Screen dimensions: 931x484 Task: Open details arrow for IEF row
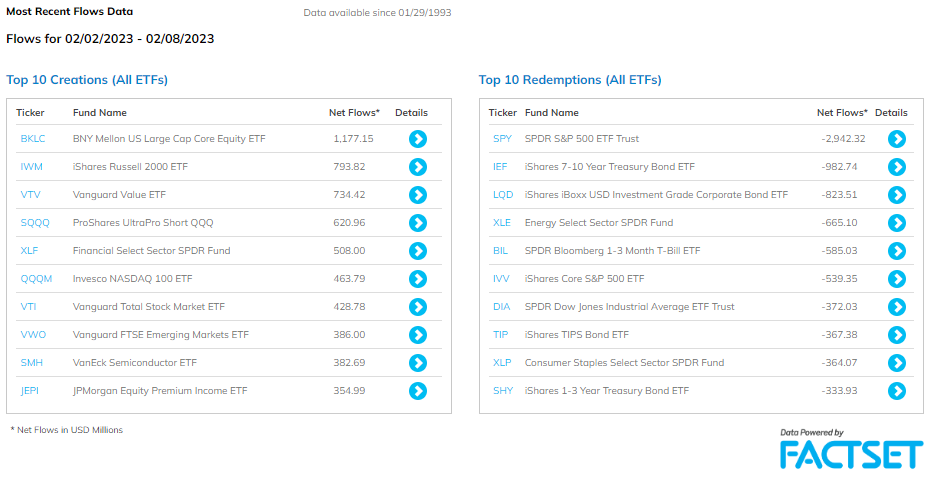tap(897, 167)
